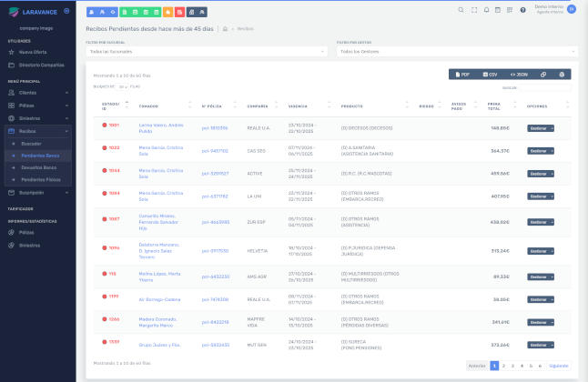The width and height of the screenshot is (588, 382).
Task: Toggle sidebar collapse next to Laravance logo
Action: tap(66, 10)
